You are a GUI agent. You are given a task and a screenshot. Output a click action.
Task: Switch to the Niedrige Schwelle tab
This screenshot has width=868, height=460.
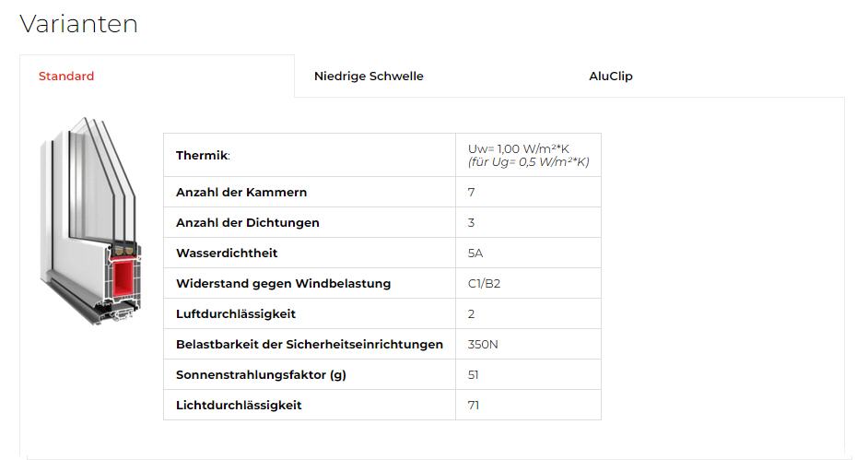(x=369, y=77)
